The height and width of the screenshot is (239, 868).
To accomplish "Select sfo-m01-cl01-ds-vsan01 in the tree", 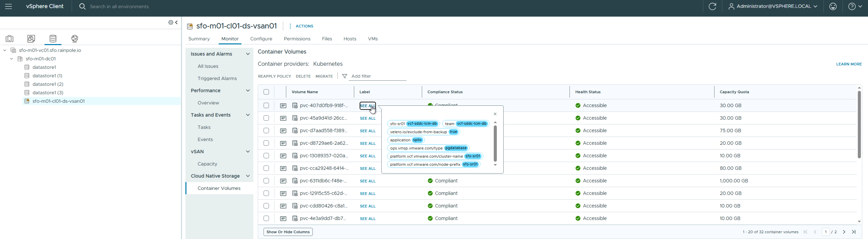I will 58,101.
